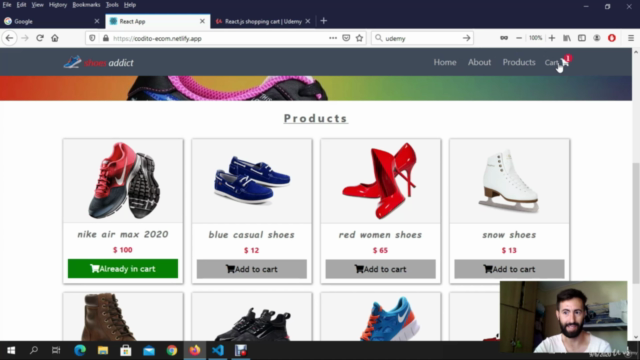The image size is (640, 360).
Task: Toggle the sidebar view icon
Action: 582,38
